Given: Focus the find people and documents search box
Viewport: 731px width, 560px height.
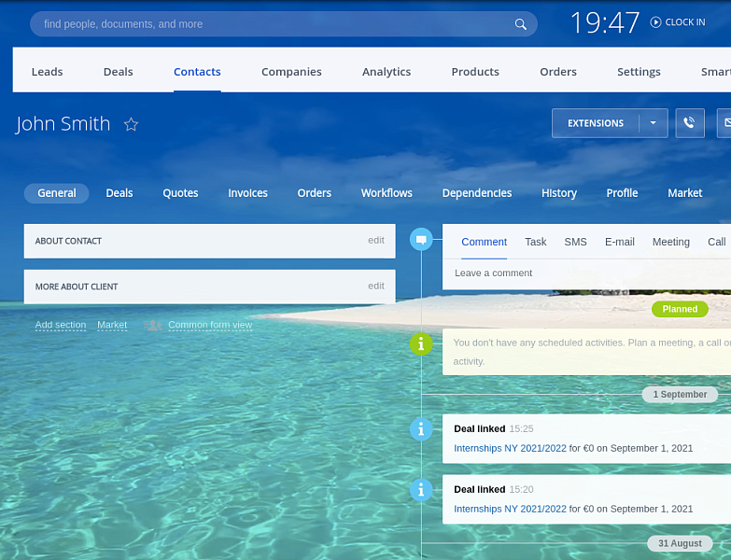Looking at the screenshot, I should click(271, 24).
